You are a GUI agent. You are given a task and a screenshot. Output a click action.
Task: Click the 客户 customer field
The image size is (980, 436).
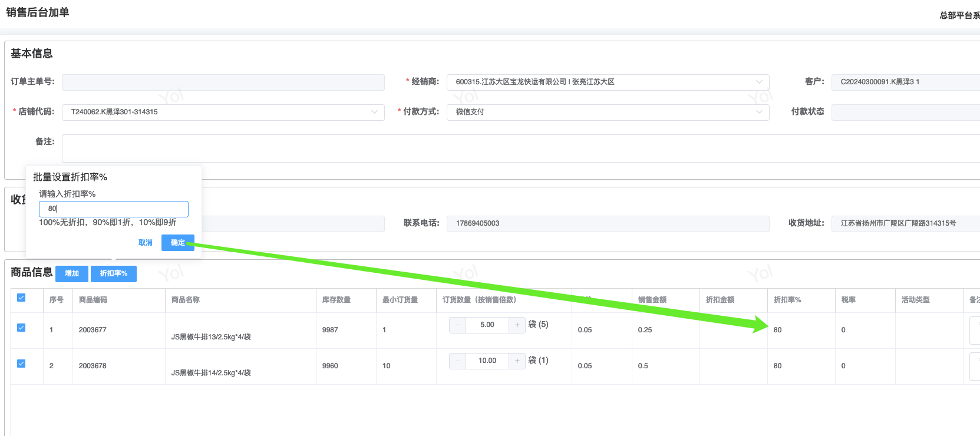[x=905, y=82]
